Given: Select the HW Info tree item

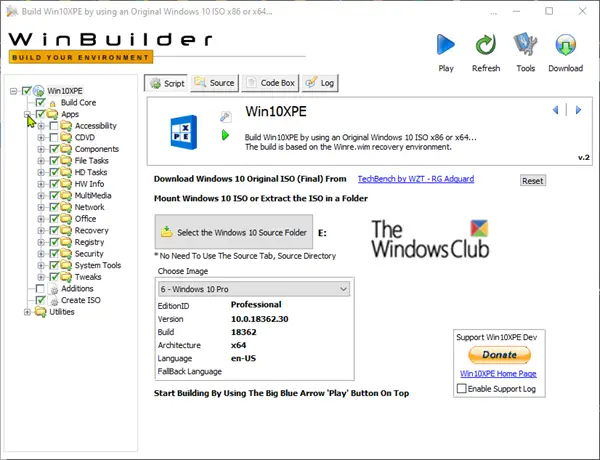Looking at the screenshot, I should (89, 184).
